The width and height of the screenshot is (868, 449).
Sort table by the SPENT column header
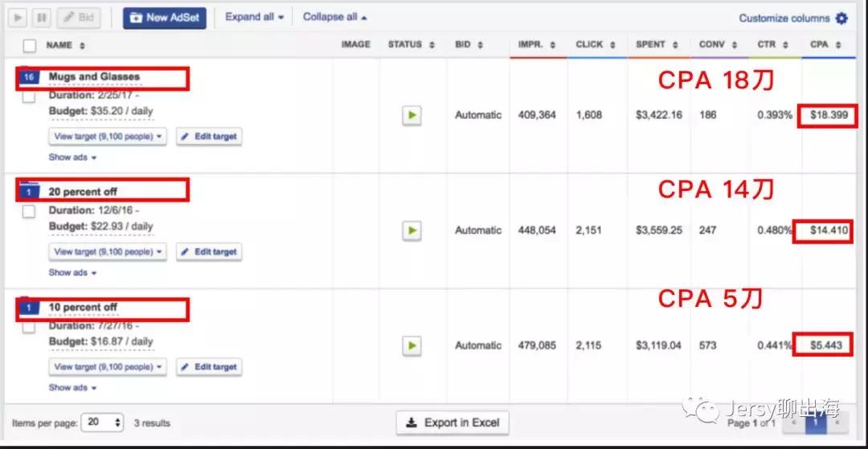click(656, 45)
